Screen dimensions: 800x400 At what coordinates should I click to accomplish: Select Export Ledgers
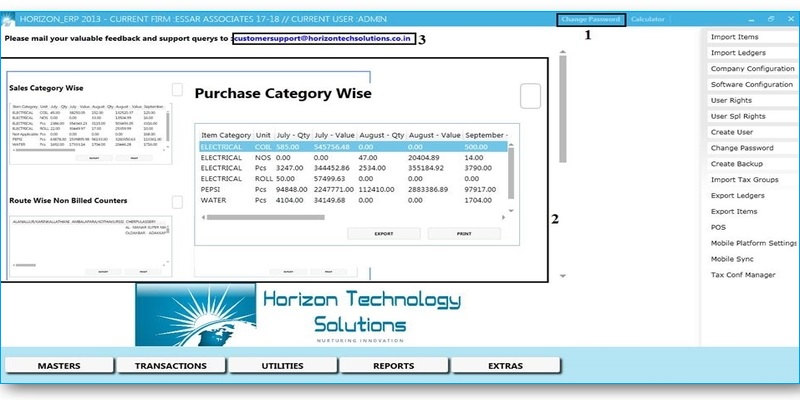point(750,195)
